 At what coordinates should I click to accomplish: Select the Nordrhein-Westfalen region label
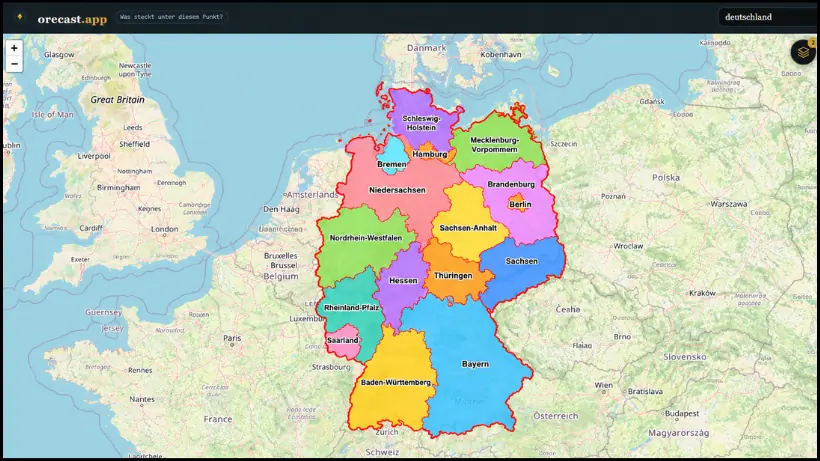pyautogui.click(x=366, y=238)
